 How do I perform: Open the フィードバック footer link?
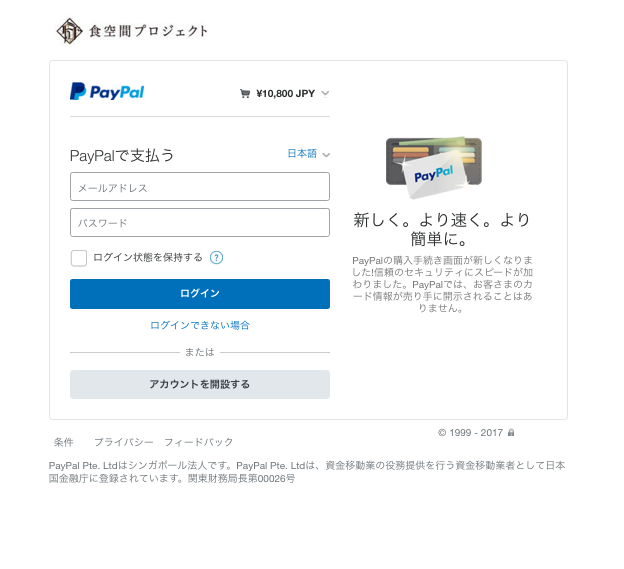[x=199, y=442]
